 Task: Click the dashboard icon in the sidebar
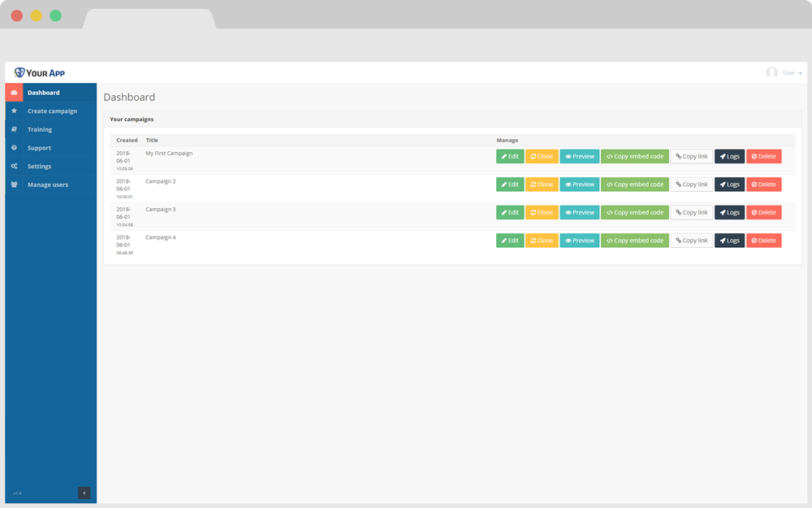14,93
